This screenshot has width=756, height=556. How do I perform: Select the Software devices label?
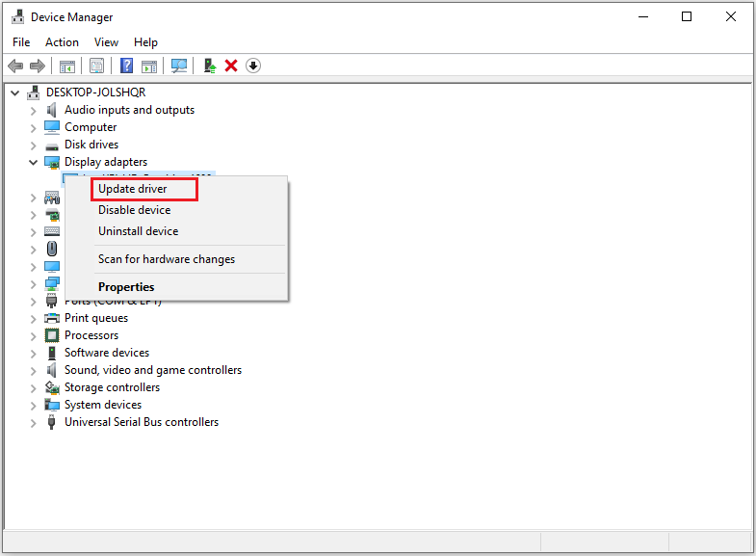(x=107, y=353)
